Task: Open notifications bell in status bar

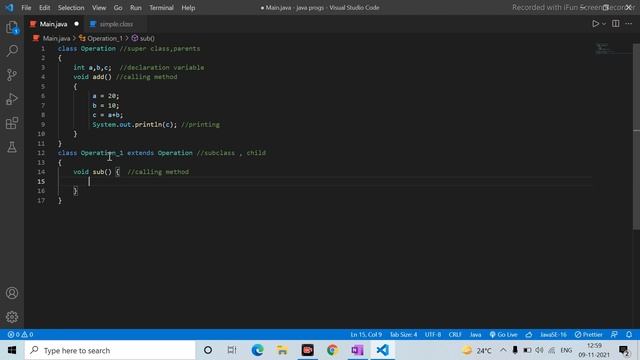Action: coord(629,335)
